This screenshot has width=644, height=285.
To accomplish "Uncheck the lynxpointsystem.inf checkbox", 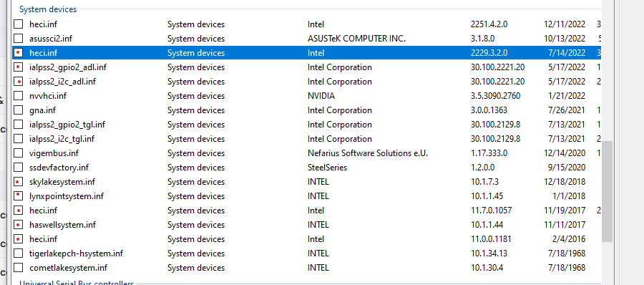I will (18, 196).
